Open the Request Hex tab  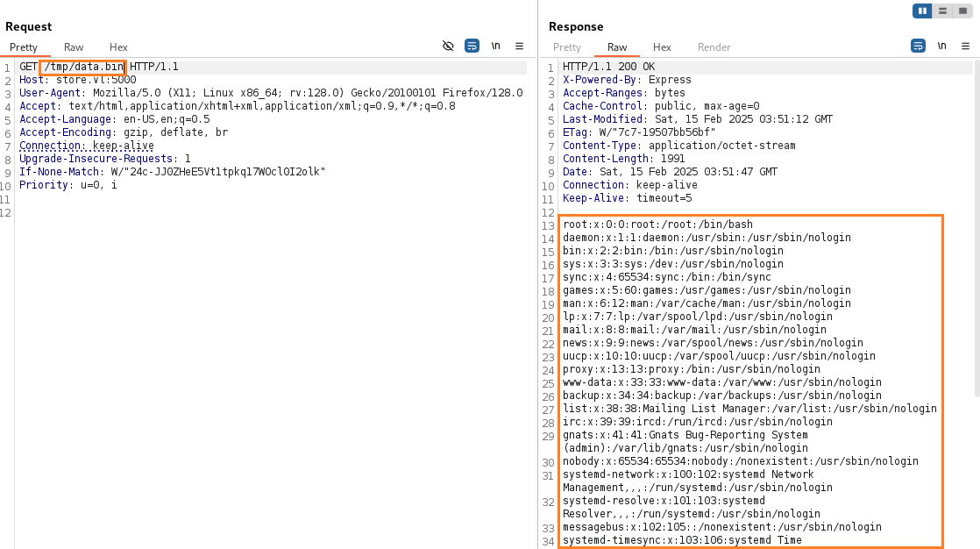[118, 46]
